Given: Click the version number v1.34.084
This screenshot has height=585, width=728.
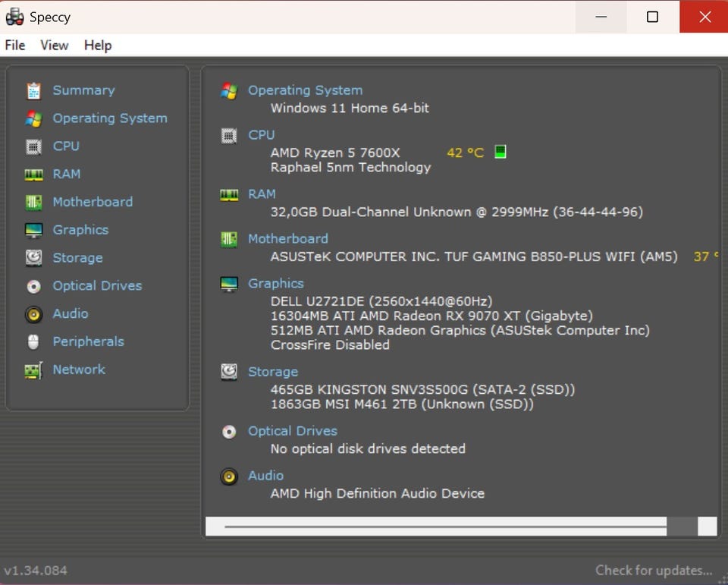Looking at the screenshot, I should [36, 571].
